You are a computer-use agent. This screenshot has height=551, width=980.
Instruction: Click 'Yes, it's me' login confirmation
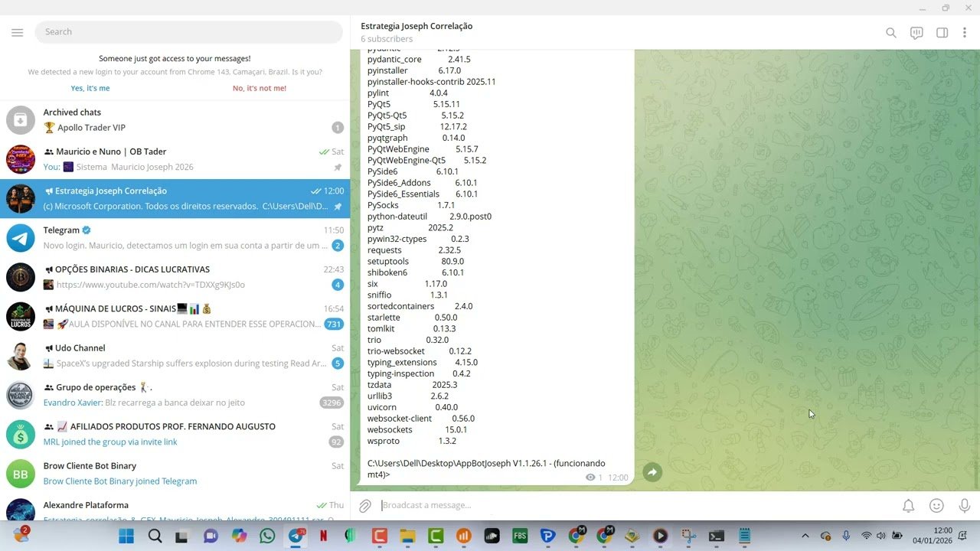click(x=90, y=88)
